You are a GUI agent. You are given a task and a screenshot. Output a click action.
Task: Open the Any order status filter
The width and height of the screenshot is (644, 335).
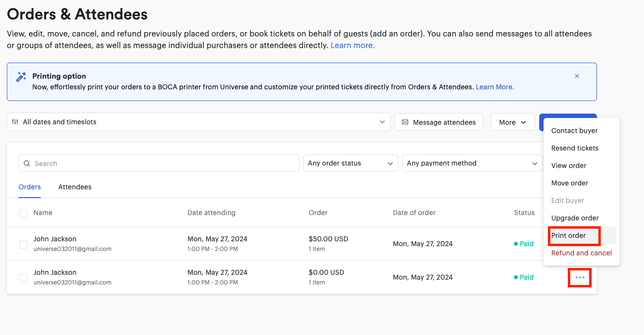click(x=351, y=163)
